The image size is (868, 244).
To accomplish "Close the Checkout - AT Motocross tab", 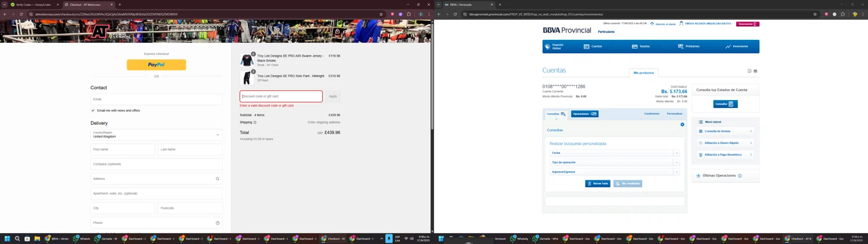I will (112, 5).
